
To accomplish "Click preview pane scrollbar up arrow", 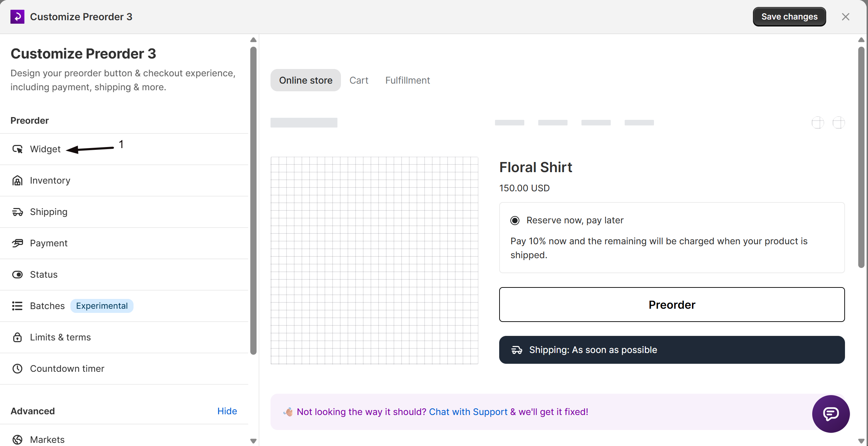I will (861, 40).
